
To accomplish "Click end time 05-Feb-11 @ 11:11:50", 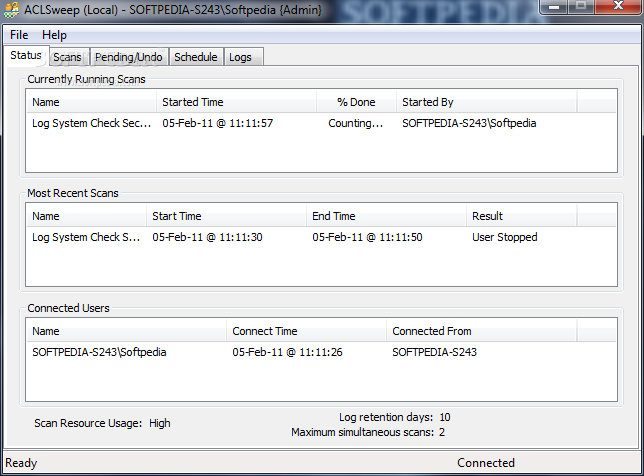I will (367, 237).
